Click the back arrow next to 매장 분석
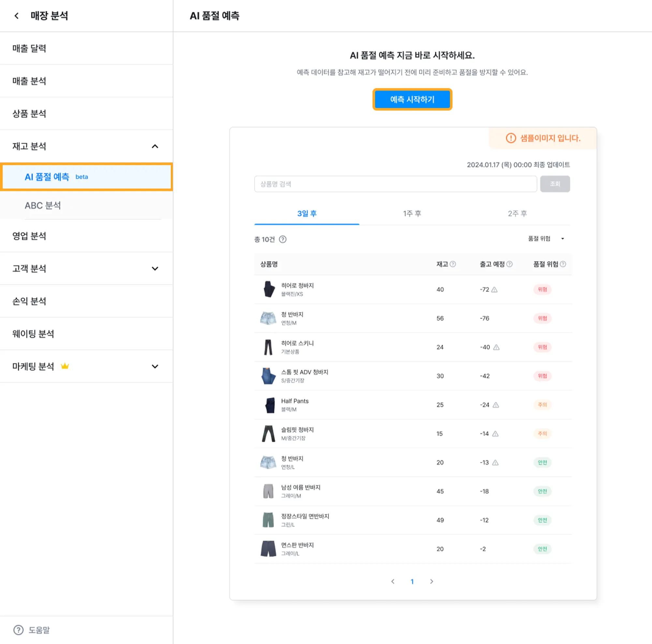This screenshot has width=652, height=644. [16, 16]
